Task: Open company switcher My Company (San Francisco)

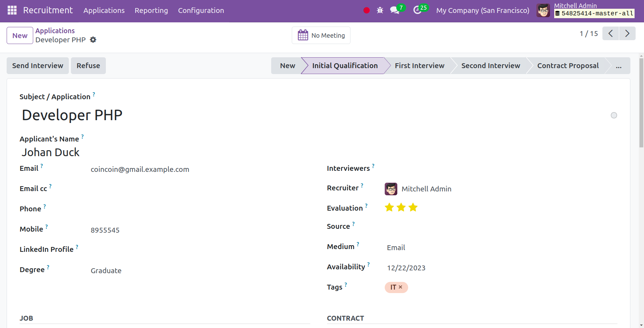Action: point(483,10)
